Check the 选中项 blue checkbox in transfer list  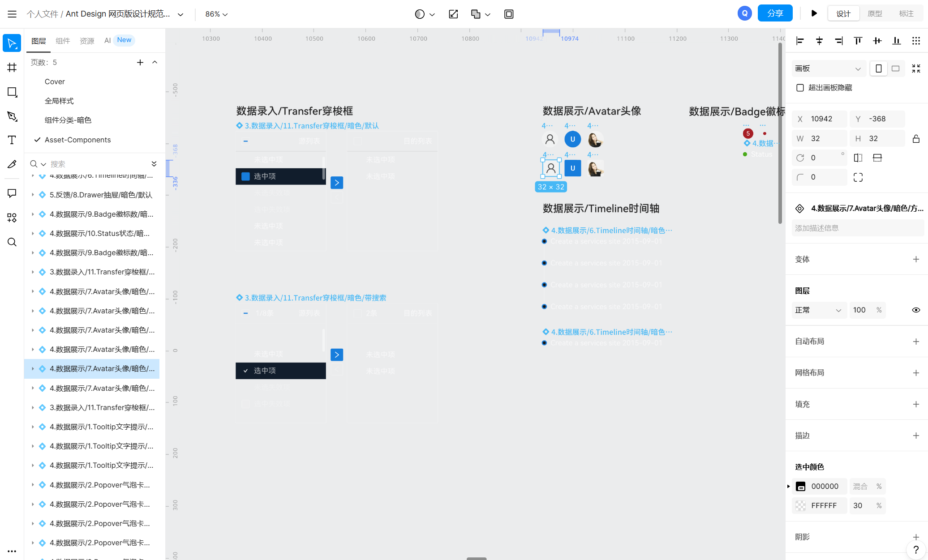click(245, 176)
